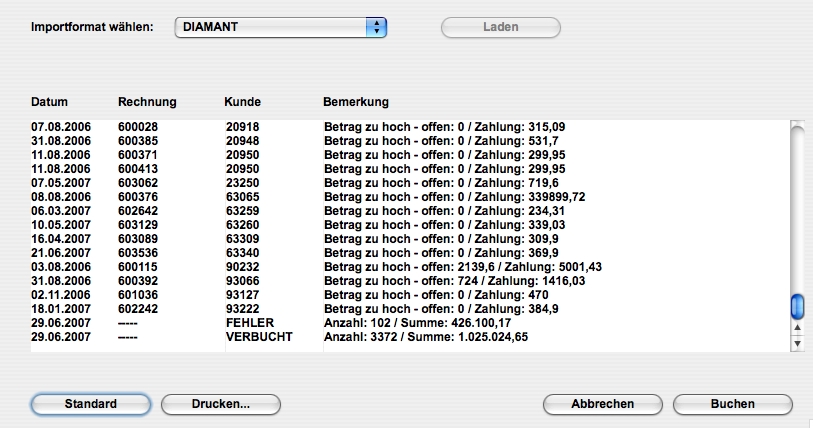Screen dimensions: 813x428
Task: Click the scrollbar down arrow
Action: coord(797,343)
